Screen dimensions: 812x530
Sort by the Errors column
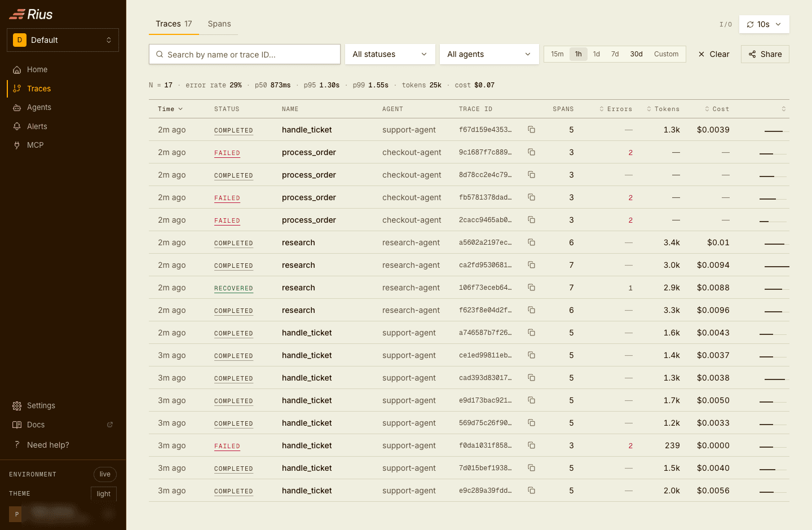616,109
